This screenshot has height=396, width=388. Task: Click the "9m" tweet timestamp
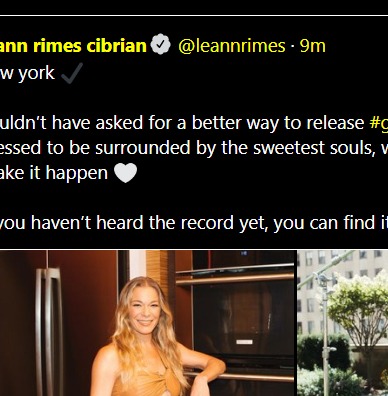click(312, 46)
